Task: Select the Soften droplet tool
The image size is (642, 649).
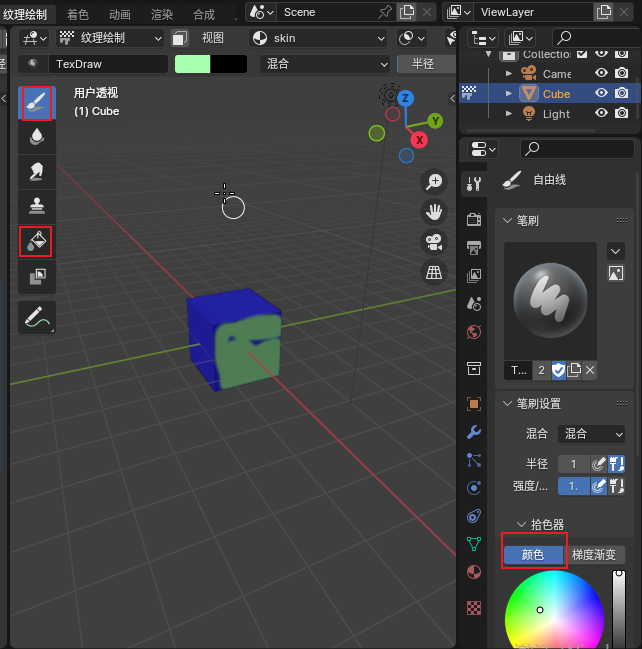Action: tap(36, 137)
